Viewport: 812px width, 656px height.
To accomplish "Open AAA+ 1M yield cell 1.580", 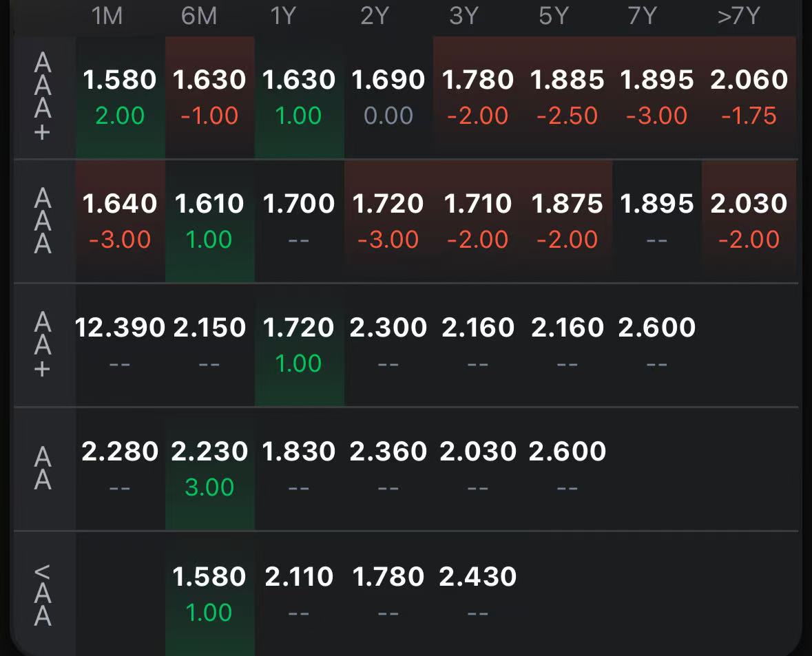I will (x=120, y=97).
